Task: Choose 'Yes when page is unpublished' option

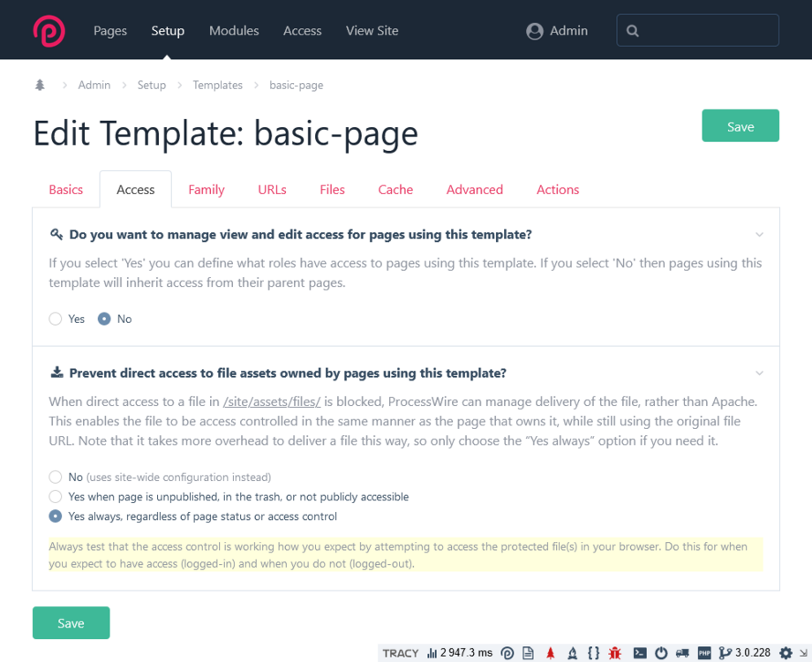Action: [x=56, y=497]
